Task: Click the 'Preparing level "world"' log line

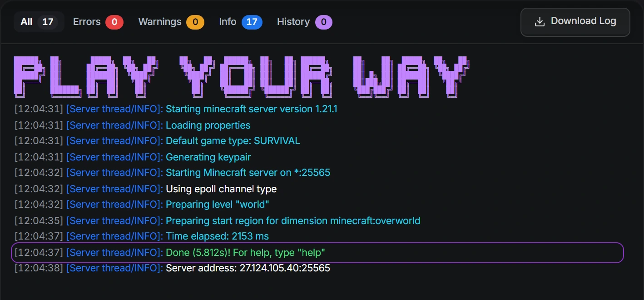Action: tap(142, 205)
